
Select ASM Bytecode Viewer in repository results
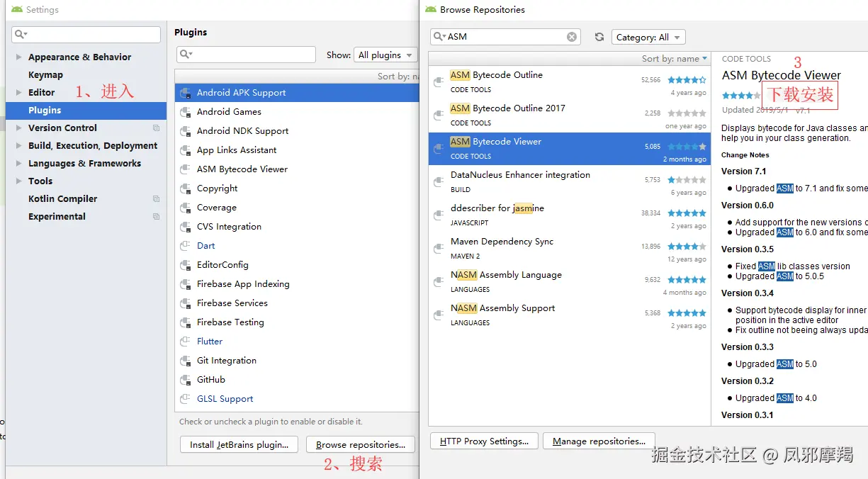570,149
